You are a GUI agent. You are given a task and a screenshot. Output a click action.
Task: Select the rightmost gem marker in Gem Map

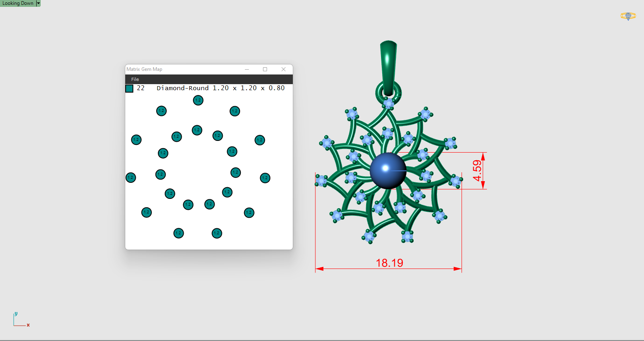point(265,178)
